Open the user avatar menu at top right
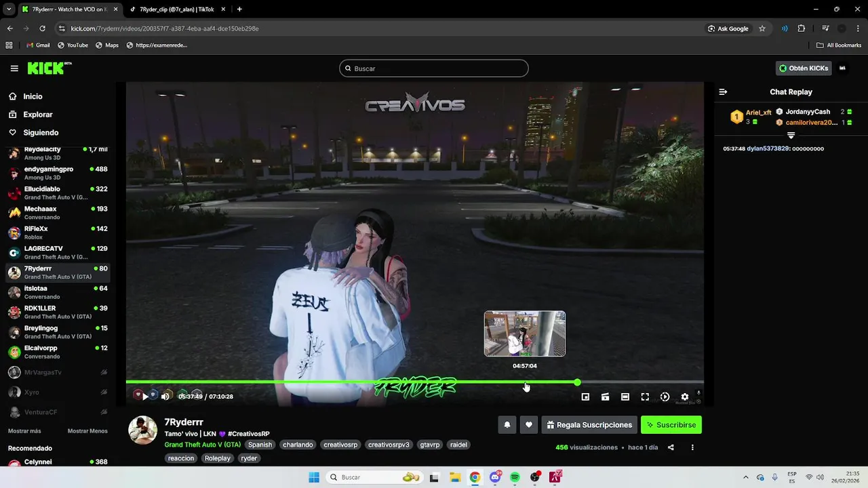This screenshot has width=868, height=488. (x=843, y=68)
